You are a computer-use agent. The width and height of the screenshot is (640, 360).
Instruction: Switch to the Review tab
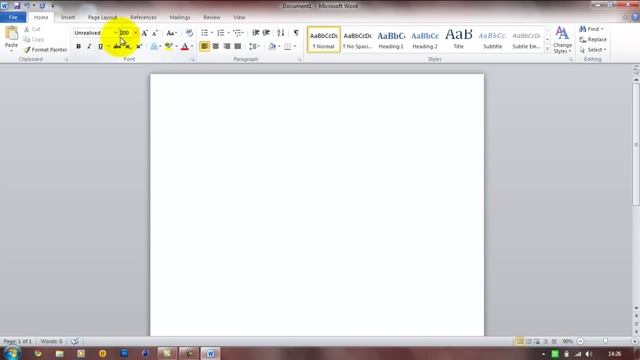point(211,18)
